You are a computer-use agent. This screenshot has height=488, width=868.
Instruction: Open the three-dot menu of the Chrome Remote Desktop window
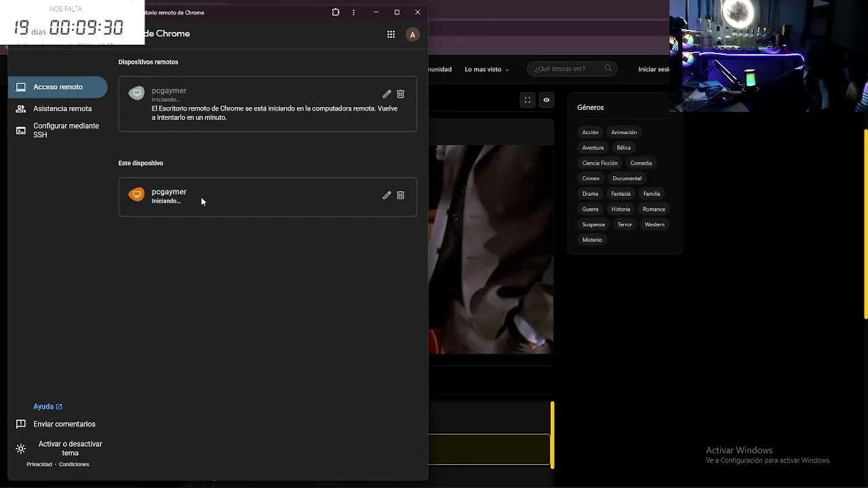tap(353, 12)
